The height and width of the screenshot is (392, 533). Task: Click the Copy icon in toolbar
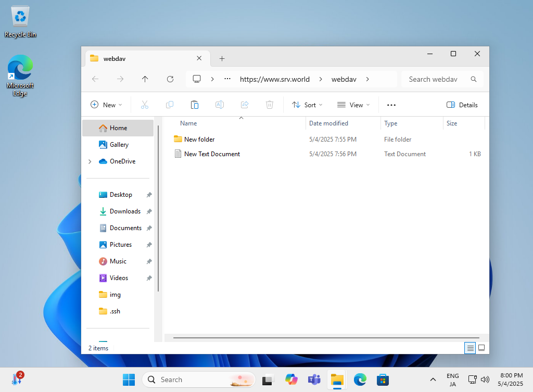170,105
